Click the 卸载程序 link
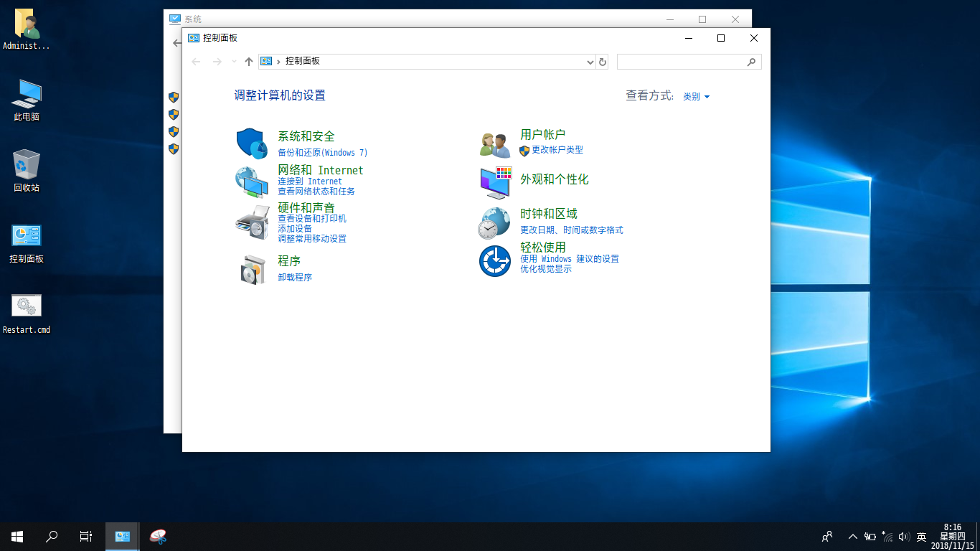Screen dimensions: 980x551 [x=295, y=278]
